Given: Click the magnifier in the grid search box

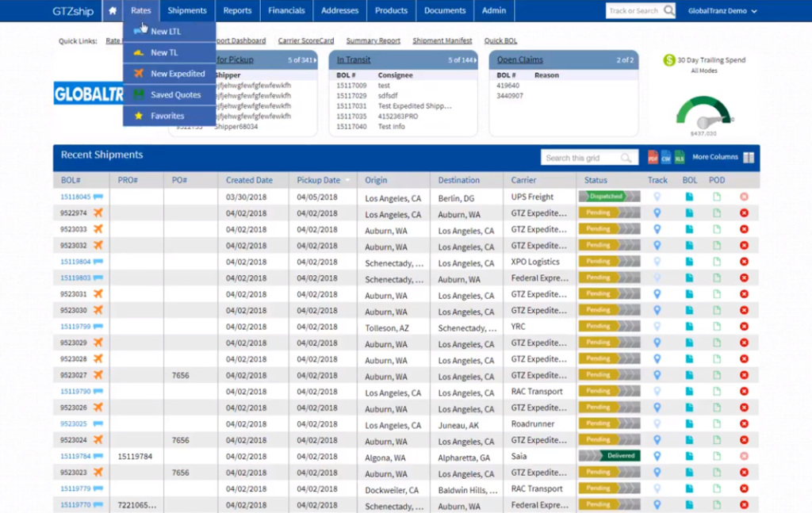Looking at the screenshot, I should (x=626, y=158).
